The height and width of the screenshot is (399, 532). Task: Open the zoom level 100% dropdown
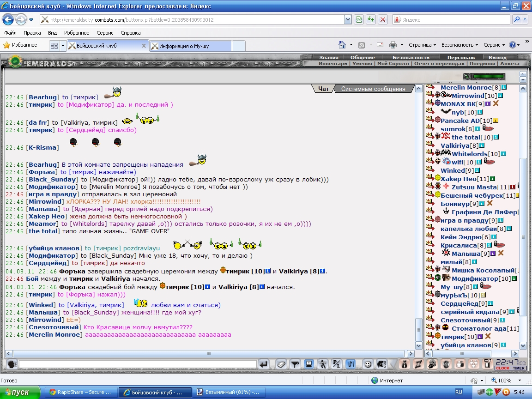(x=520, y=381)
